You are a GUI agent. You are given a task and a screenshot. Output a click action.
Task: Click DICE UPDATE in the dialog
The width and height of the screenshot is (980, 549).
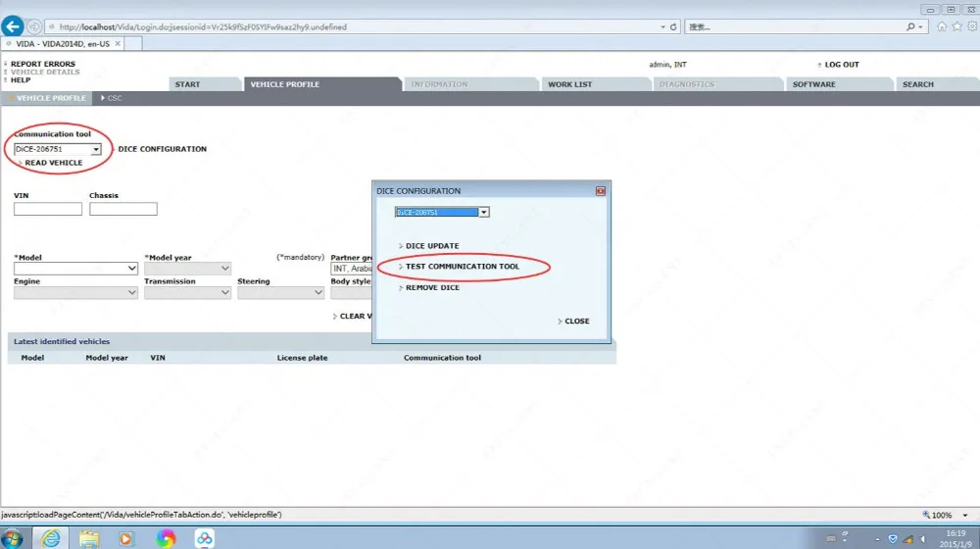click(432, 246)
